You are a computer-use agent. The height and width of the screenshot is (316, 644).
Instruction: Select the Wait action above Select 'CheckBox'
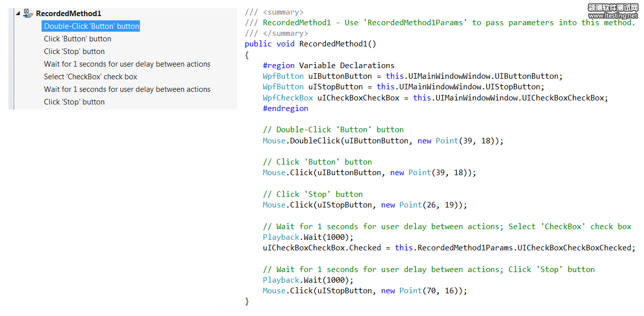pos(127,64)
